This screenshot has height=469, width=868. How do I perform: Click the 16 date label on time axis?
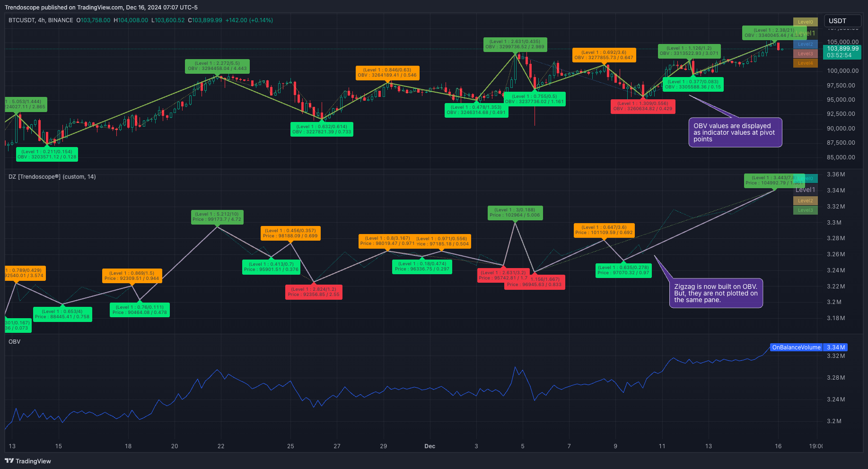[778, 446]
